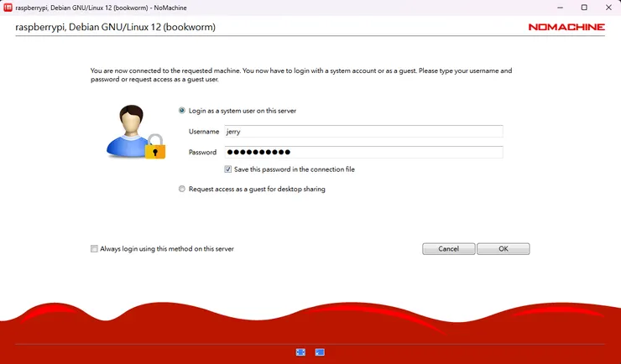
Task: Click into the Username field containing jerry
Action: pos(361,132)
